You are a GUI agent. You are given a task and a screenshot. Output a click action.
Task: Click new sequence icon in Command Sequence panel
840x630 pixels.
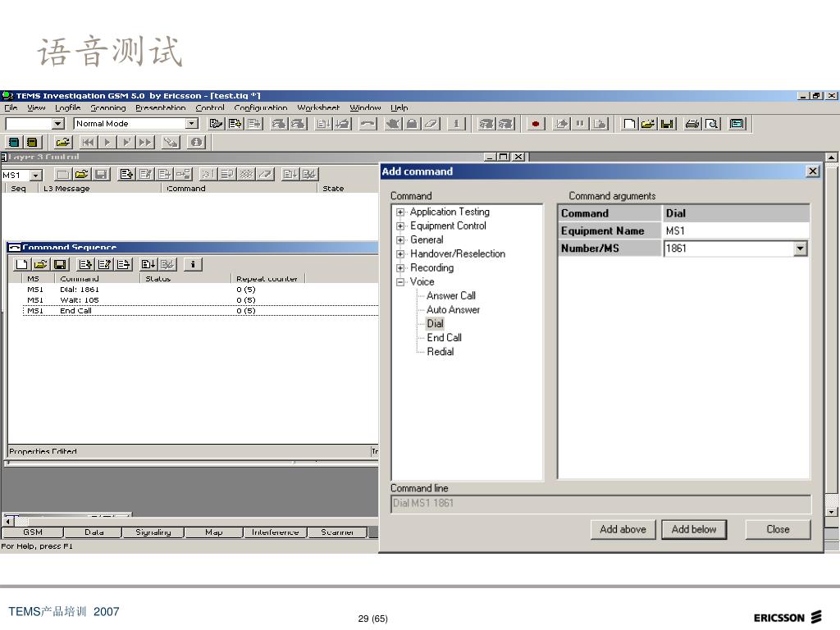[21, 264]
